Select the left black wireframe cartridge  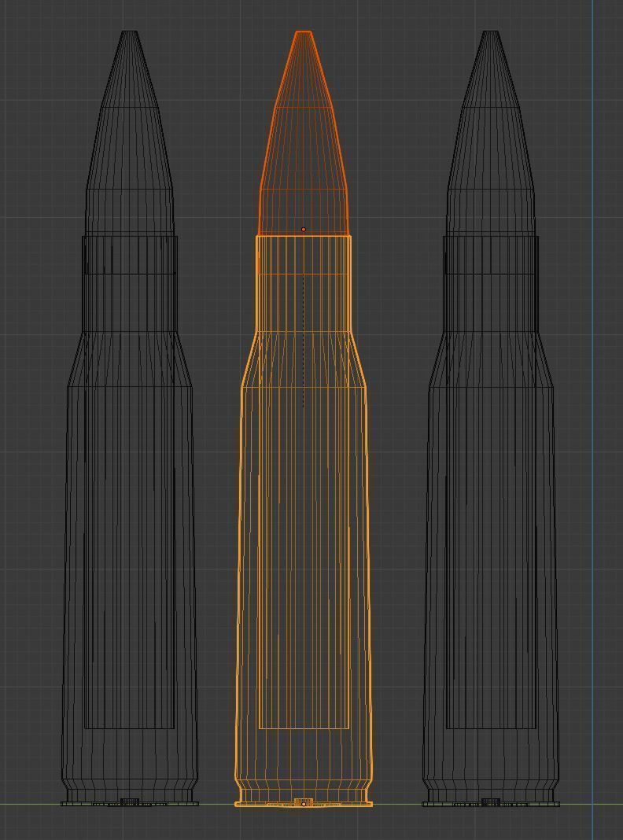click(x=130, y=418)
